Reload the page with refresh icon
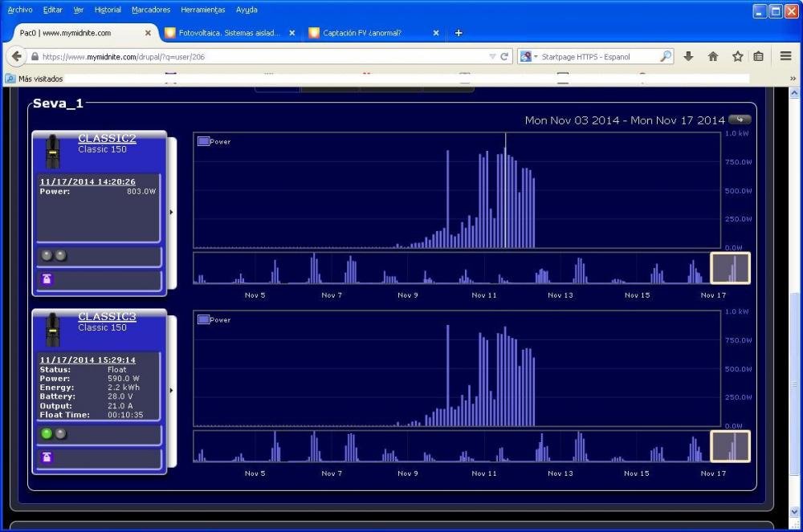This screenshot has width=803, height=532. click(504, 56)
